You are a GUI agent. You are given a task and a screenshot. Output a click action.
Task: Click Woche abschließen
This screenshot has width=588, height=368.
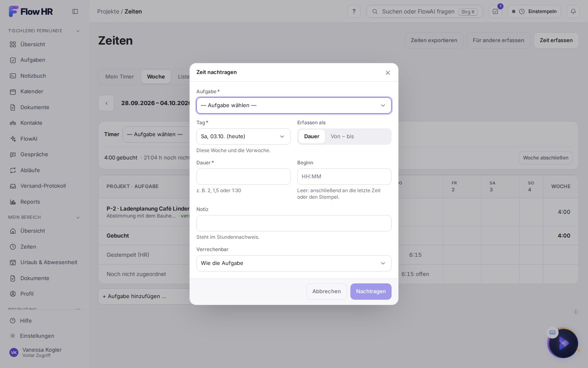pos(546,158)
